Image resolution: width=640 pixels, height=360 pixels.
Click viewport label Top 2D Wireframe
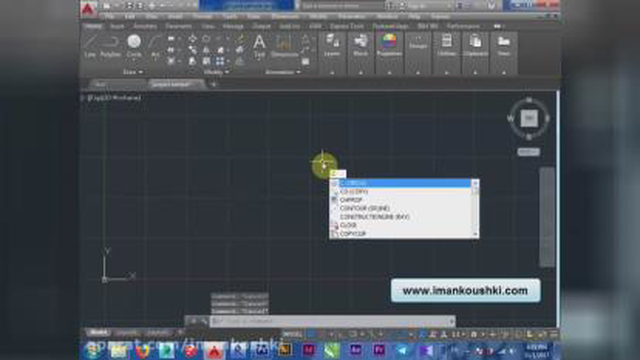click(114, 98)
